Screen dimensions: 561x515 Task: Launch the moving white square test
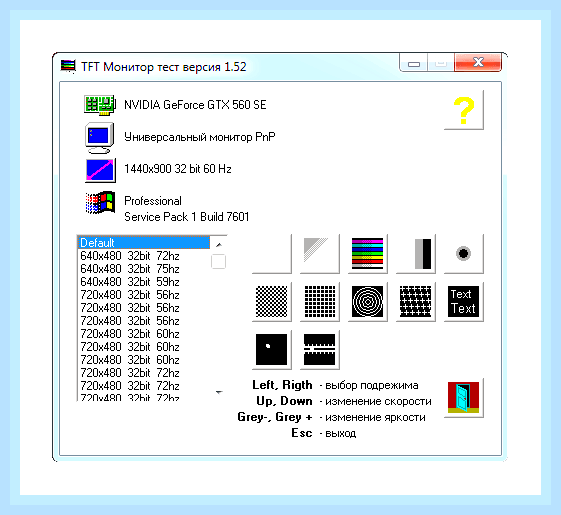(x=272, y=350)
